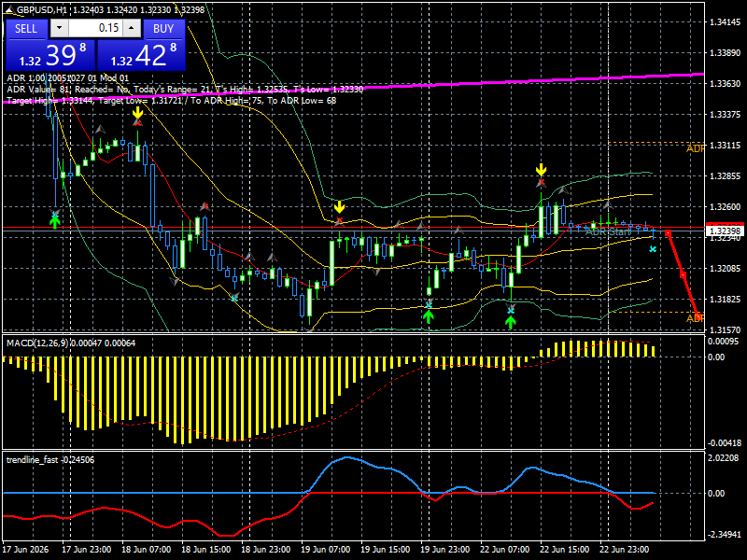This screenshot has height=560, width=747.
Task: Focus the 0.15 volume input field
Action: (95, 28)
